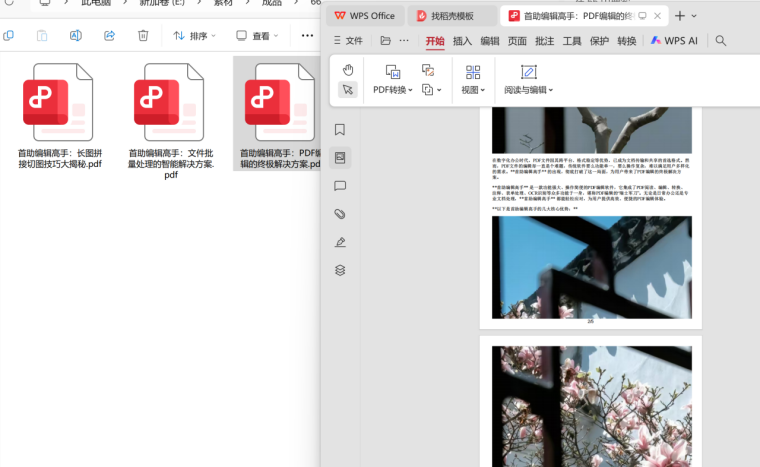Click the delete trash icon in Explorer

click(x=143, y=35)
